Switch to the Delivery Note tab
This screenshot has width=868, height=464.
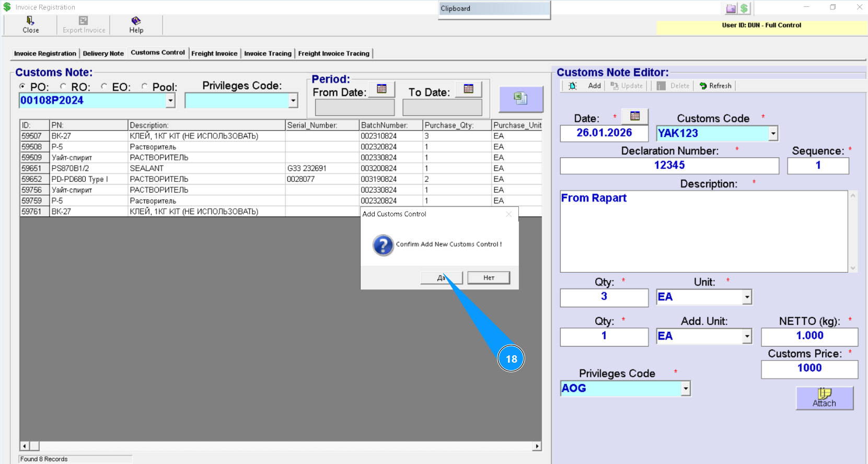(x=103, y=53)
